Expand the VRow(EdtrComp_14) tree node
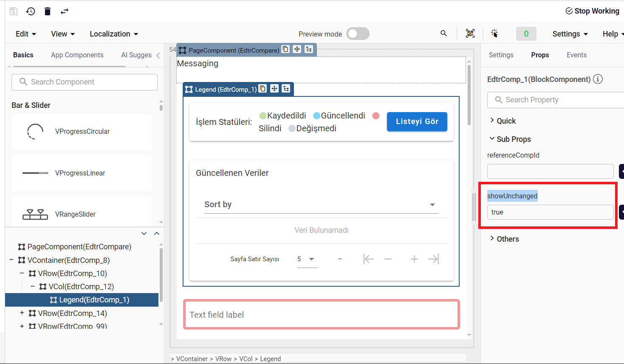 [22, 313]
